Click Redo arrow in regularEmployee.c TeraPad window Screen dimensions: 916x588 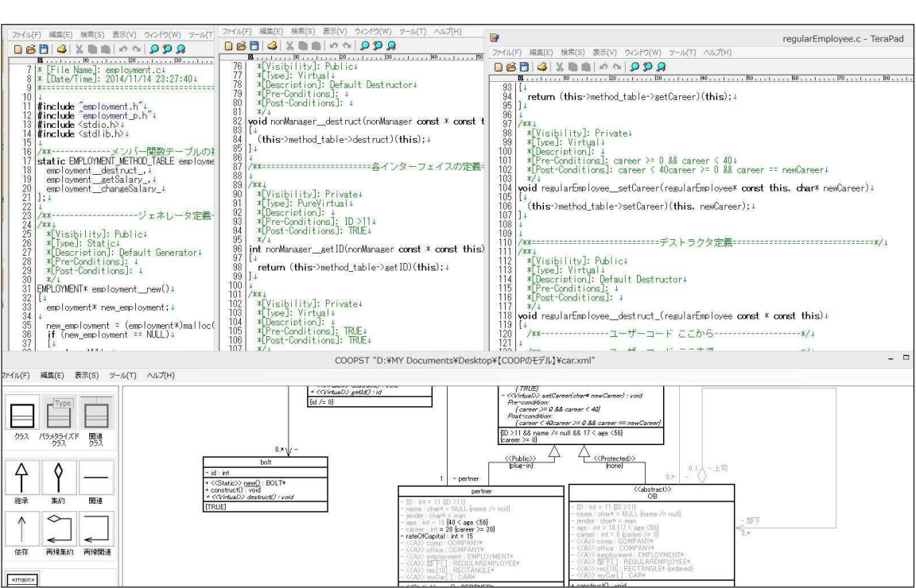click(x=617, y=68)
